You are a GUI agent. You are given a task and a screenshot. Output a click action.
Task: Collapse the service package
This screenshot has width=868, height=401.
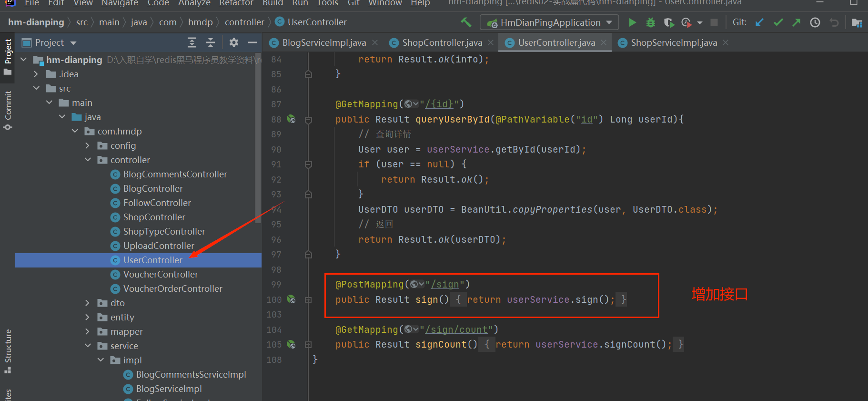[88, 346]
